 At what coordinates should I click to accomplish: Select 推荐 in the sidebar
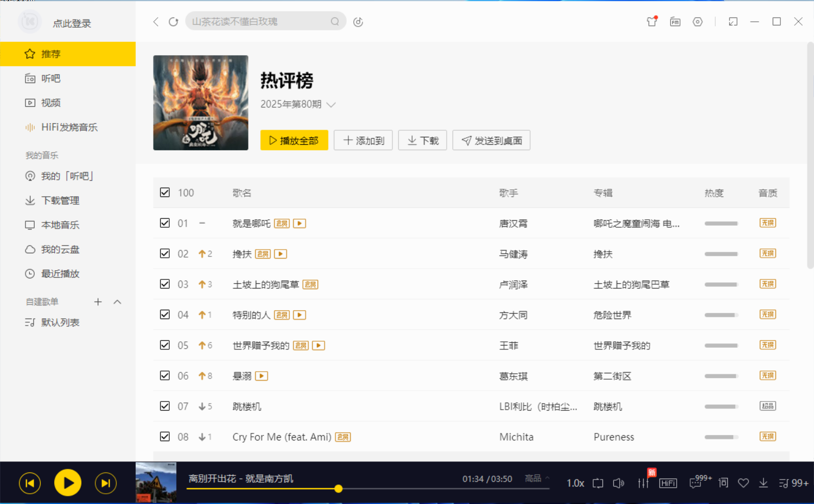click(68, 54)
